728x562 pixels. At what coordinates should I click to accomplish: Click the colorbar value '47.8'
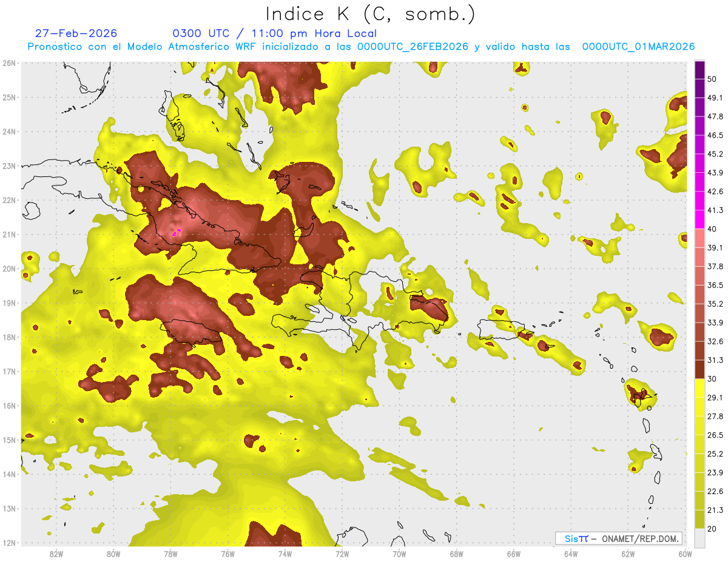tap(716, 116)
